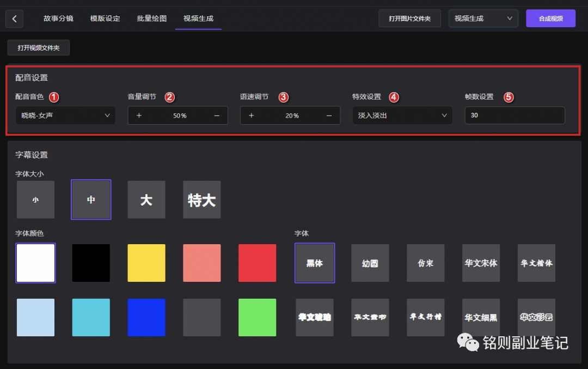The height and width of the screenshot is (369, 588).
Task: Click the 帧数设置 frame rate input field
Action: pos(514,115)
